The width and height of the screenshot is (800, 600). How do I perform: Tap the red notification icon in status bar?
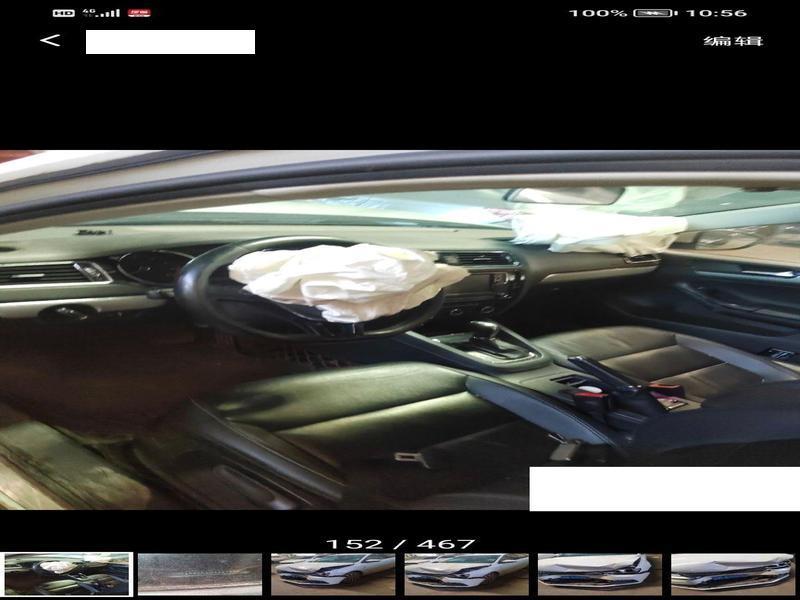[x=139, y=13]
